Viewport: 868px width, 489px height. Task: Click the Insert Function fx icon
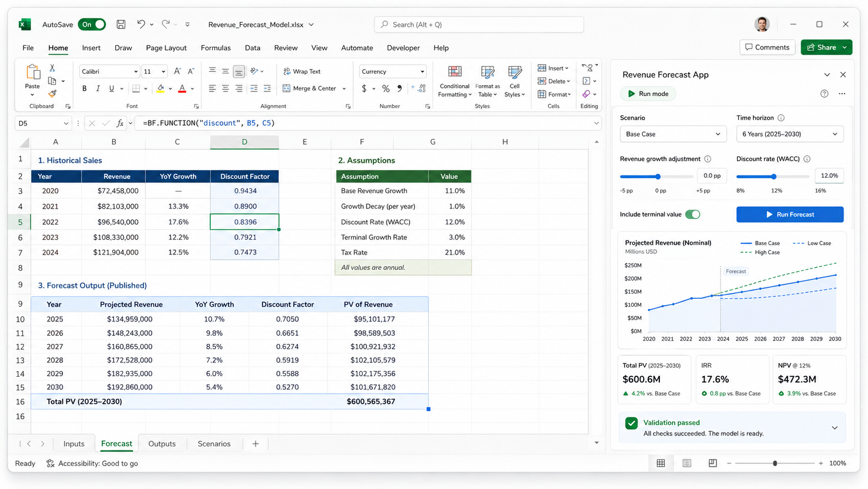click(x=120, y=123)
